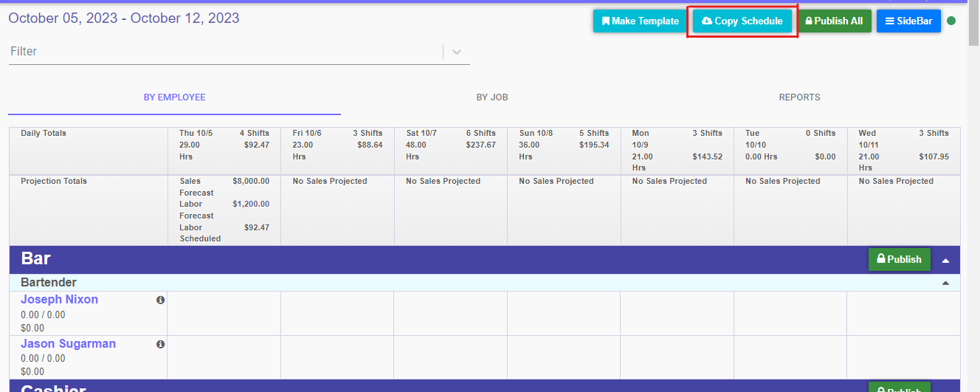The width and height of the screenshot is (980, 392).
Task: Publish the Bar section
Action: click(x=900, y=260)
